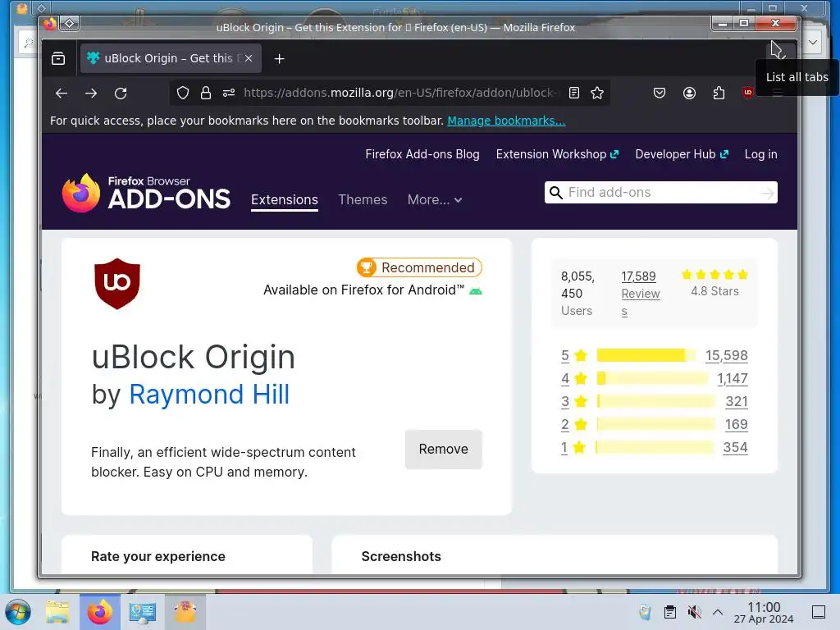Open Firefox View icon

point(58,58)
